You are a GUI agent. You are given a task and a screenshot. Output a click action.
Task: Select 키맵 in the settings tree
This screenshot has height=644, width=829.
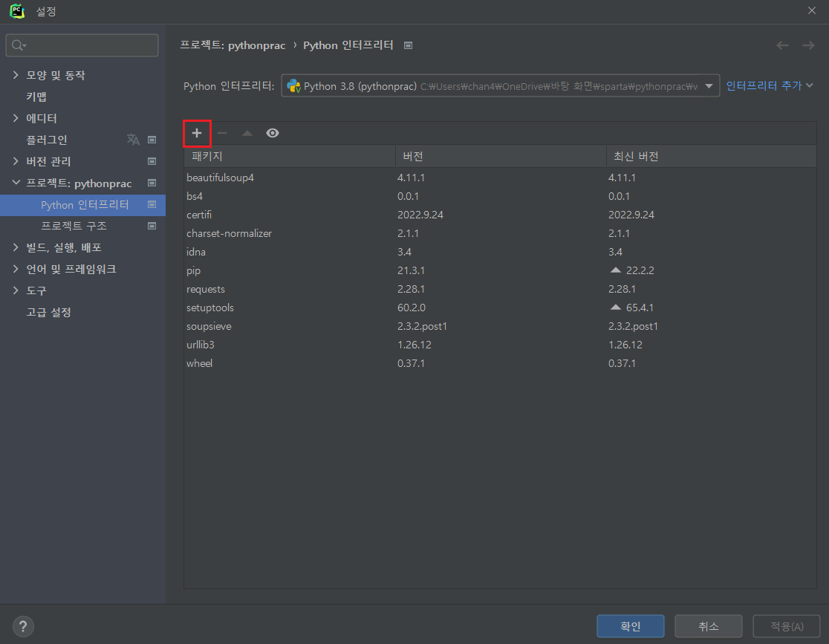[36, 97]
